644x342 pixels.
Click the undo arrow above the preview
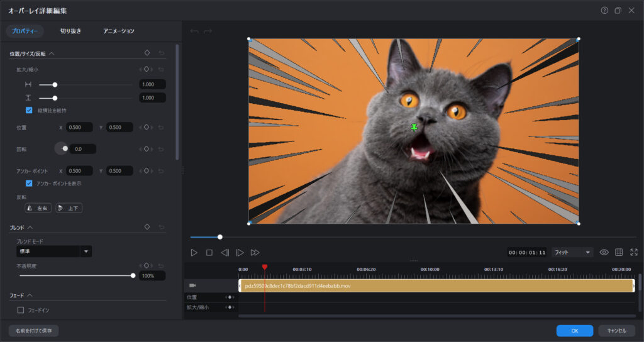(x=194, y=31)
